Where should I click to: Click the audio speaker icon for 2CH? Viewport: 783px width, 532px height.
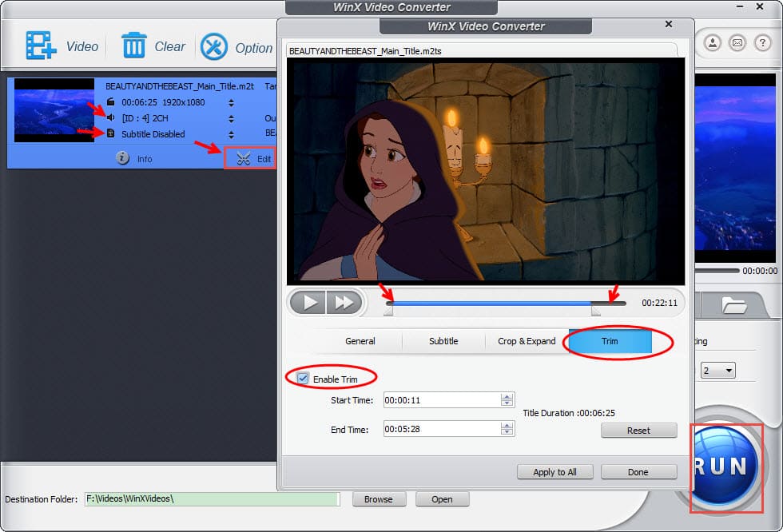point(110,117)
